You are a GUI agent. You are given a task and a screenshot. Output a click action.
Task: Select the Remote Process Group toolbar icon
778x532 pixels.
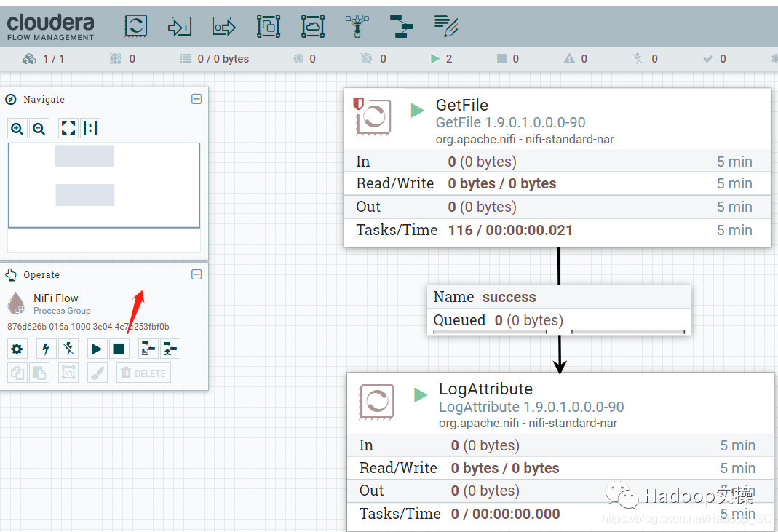click(x=313, y=26)
